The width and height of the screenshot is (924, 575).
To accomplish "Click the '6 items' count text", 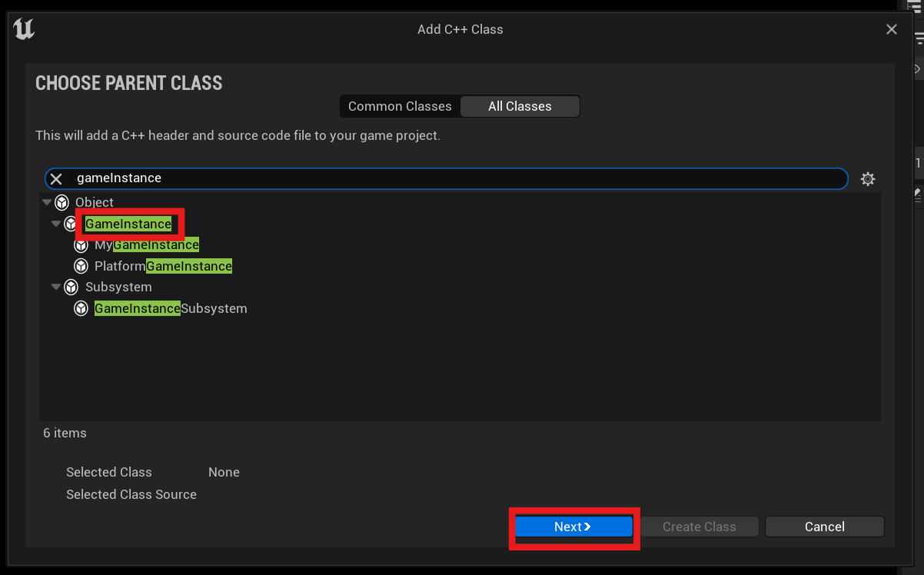I will point(65,433).
